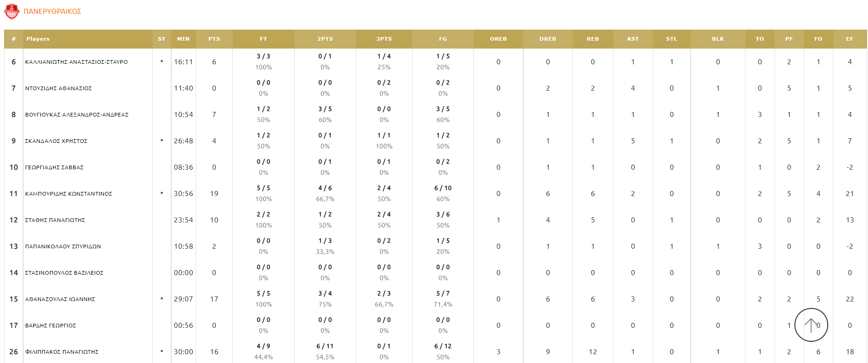Click the 3PTS column header
The height and width of the screenshot is (363, 868).
click(x=384, y=39)
